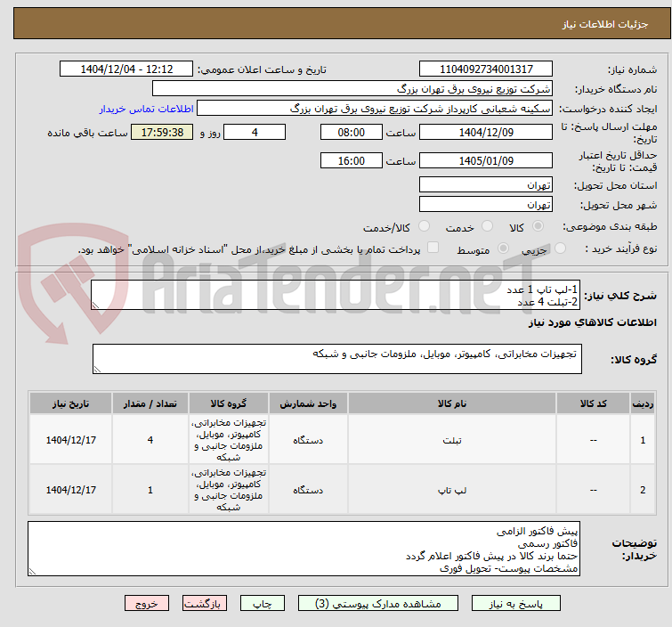Click the واحد شمارش column header
Viewport: 672px width, 627px height.
coord(308,403)
